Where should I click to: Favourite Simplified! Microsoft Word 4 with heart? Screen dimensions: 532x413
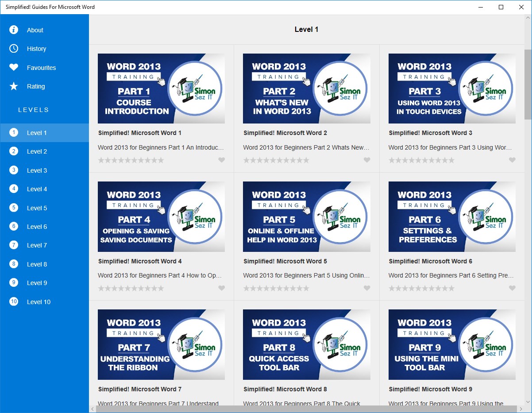[222, 288]
